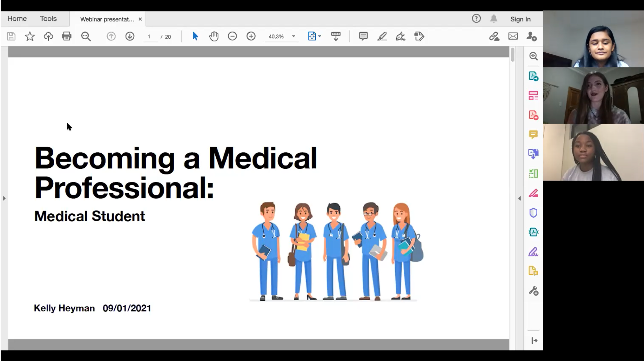Select the bottom participant video thumbnail
Screen dimensions: 644x361
click(x=594, y=152)
